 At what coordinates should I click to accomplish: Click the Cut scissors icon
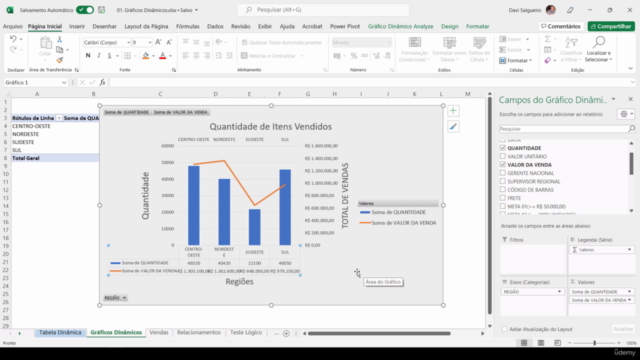(60, 40)
